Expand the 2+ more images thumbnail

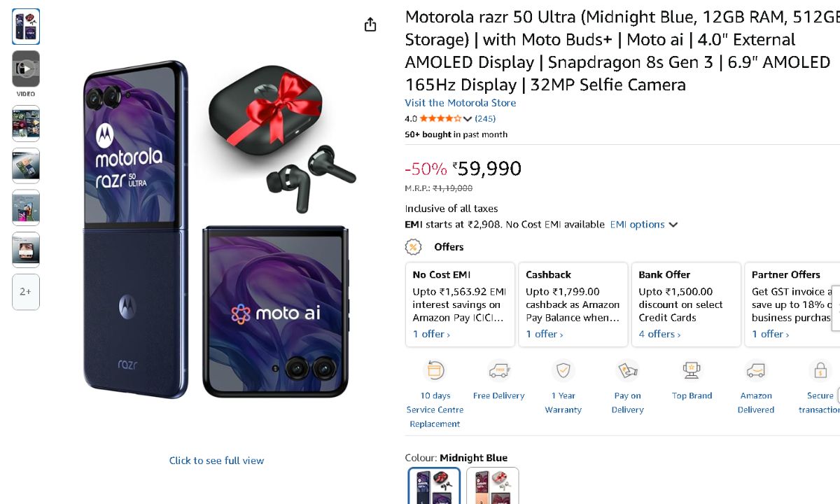[26, 292]
